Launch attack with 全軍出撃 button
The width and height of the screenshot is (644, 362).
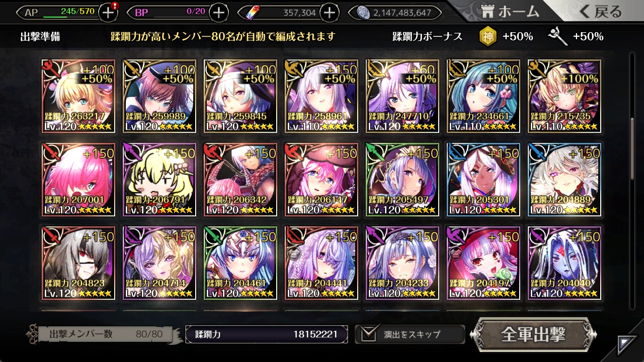point(533,334)
